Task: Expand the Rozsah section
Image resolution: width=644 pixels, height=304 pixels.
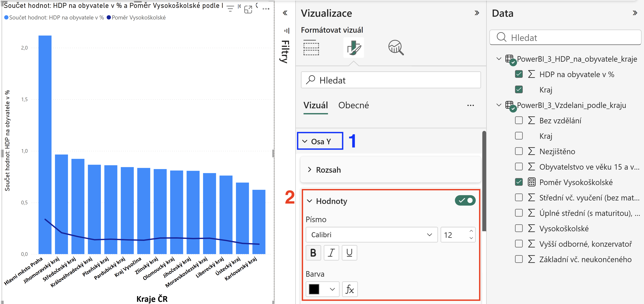Action: pos(309,170)
